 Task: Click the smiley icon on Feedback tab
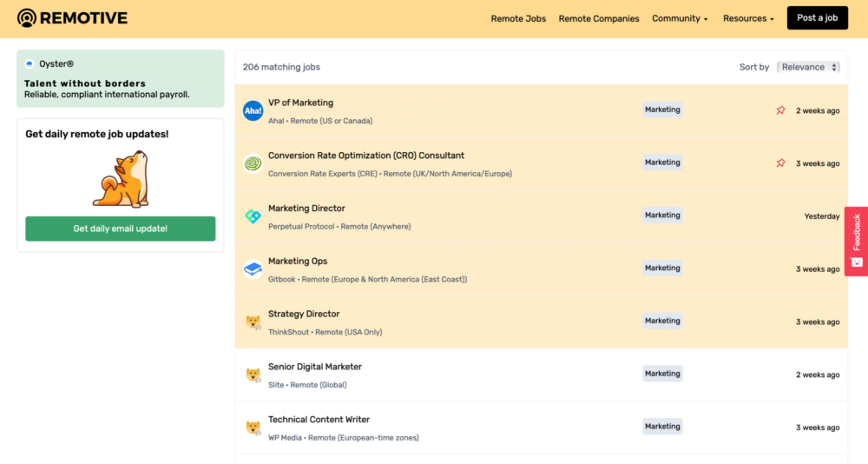click(x=857, y=262)
